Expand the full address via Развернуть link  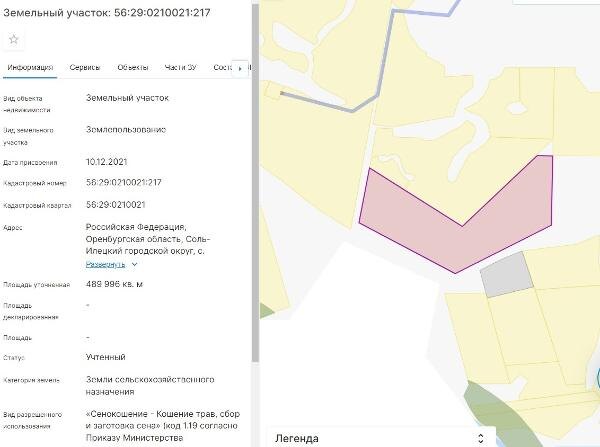(105, 264)
